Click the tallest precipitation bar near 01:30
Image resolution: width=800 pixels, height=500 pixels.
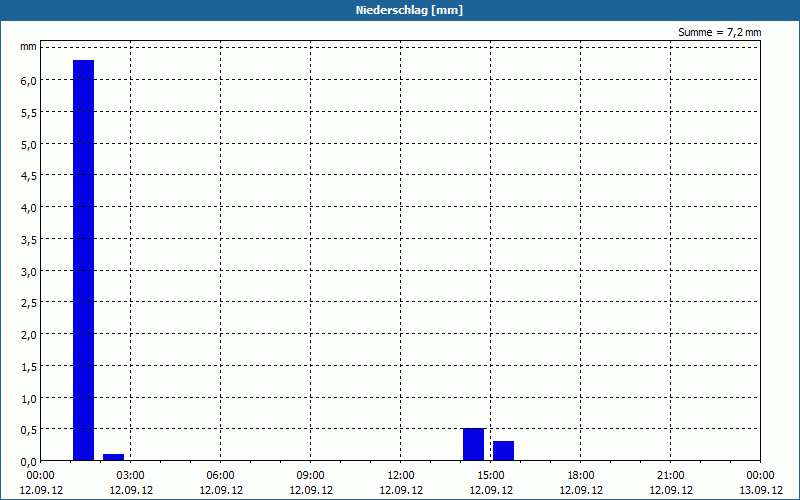click(84, 260)
